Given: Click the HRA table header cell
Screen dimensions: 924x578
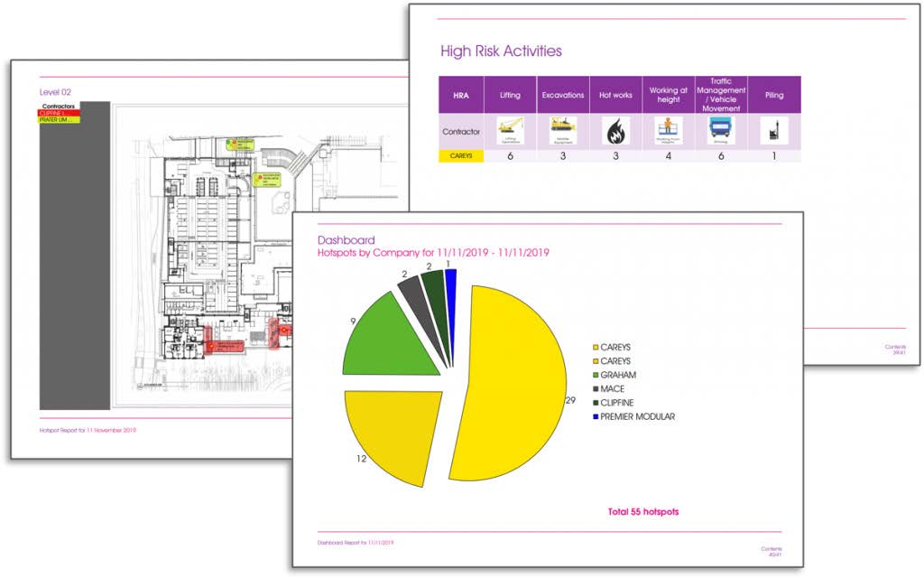Looking at the screenshot, I should click(x=461, y=95).
